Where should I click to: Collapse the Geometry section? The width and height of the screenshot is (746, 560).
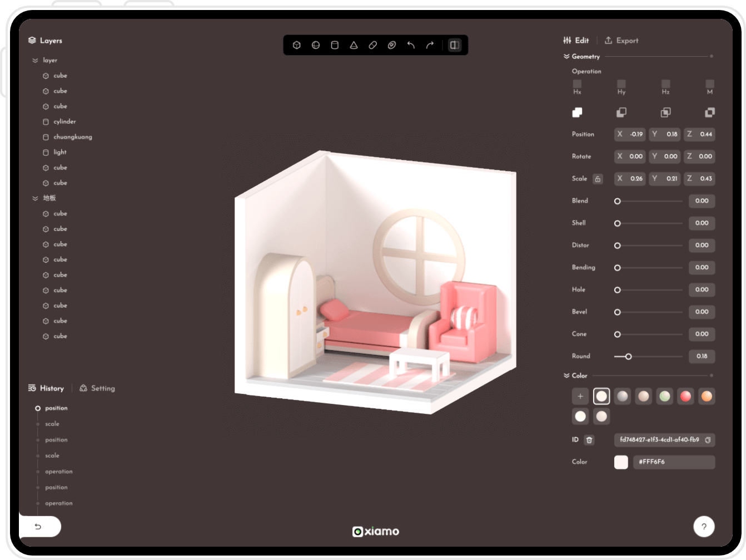[566, 56]
